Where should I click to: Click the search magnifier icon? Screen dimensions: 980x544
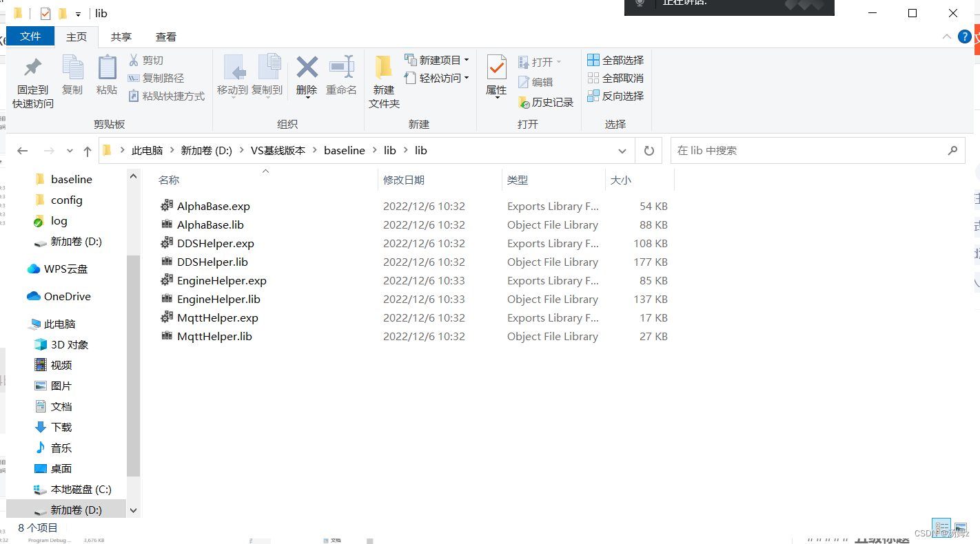(952, 150)
